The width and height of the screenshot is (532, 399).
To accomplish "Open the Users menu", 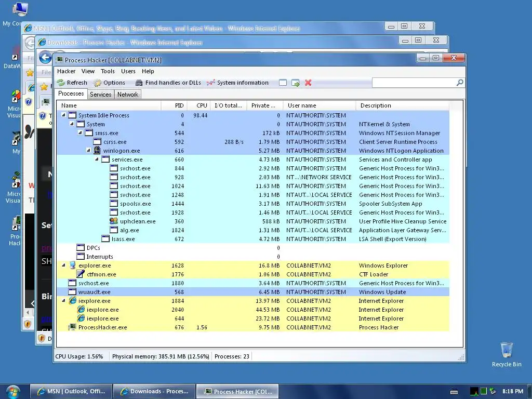I will pos(128,71).
